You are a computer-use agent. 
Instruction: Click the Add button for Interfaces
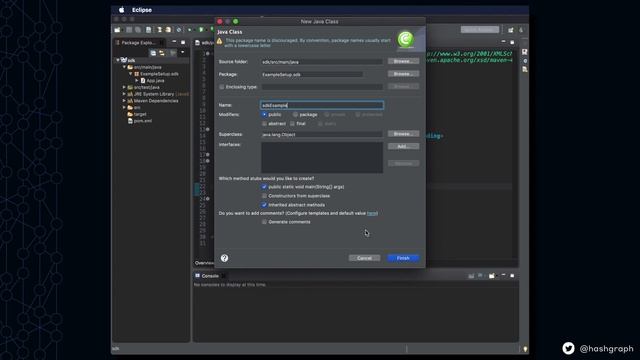tap(403, 146)
